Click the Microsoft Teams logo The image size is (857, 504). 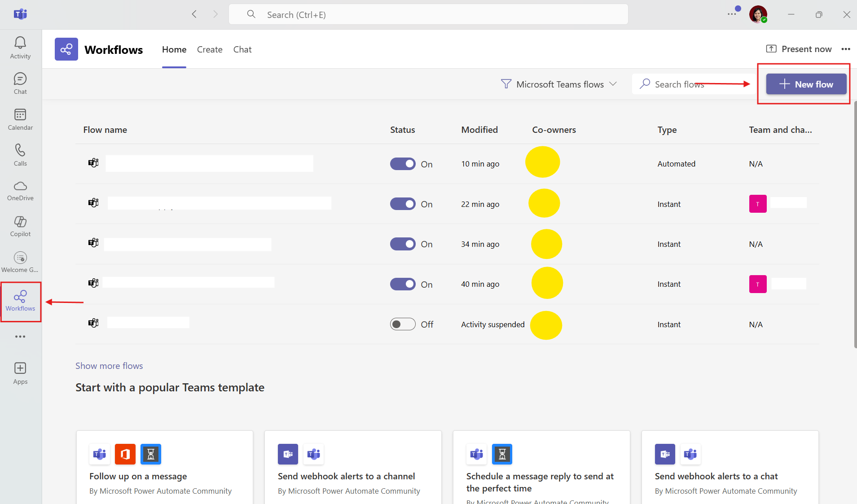coord(20,14)
